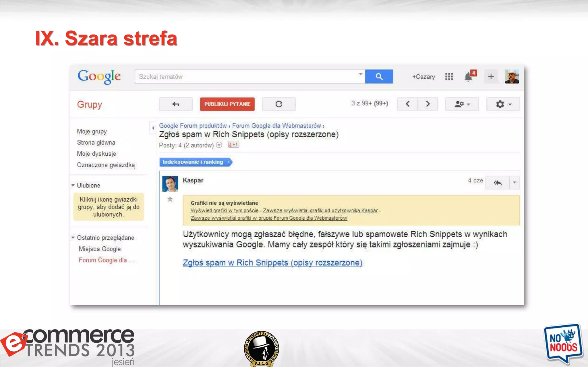Go to previous topic arrow
This screenshot has height=367, width=588.
(407, 104)
